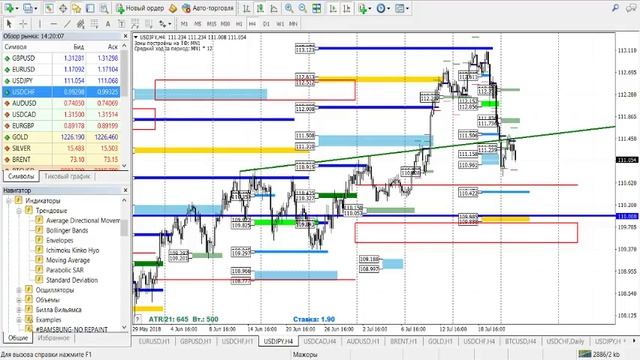
Task: Switch timeframe to M1
Action: [x=184, y=24]
